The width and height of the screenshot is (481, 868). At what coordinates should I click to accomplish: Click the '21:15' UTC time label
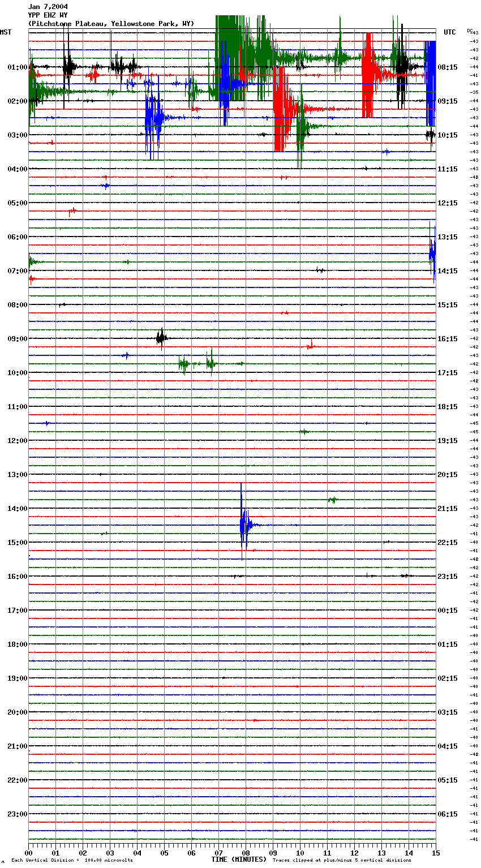coord(448,508)
